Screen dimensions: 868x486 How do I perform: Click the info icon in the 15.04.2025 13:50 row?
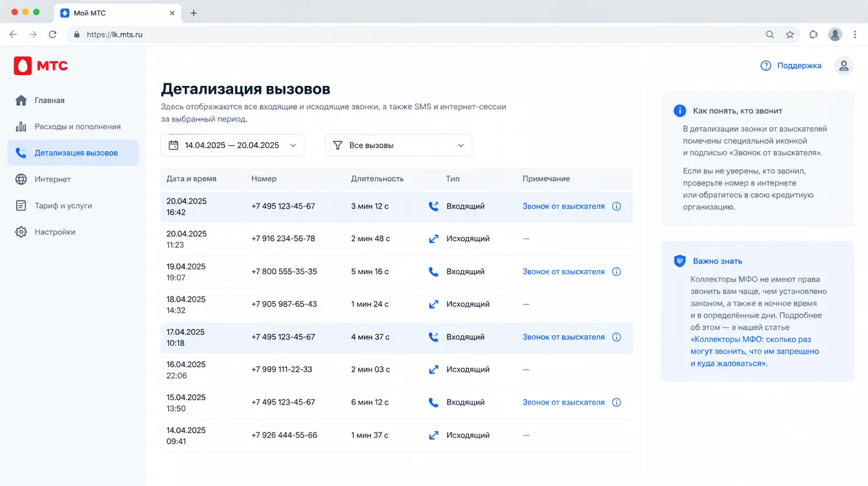(616, 402)
